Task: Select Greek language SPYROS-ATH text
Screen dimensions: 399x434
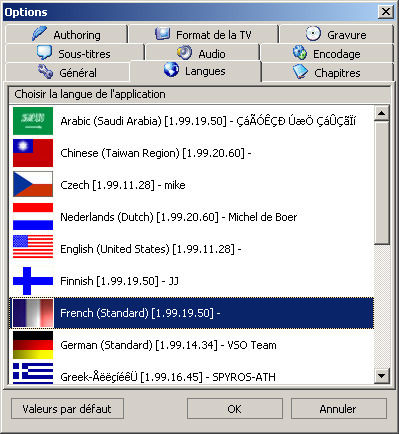Action: tap(168, 377)
